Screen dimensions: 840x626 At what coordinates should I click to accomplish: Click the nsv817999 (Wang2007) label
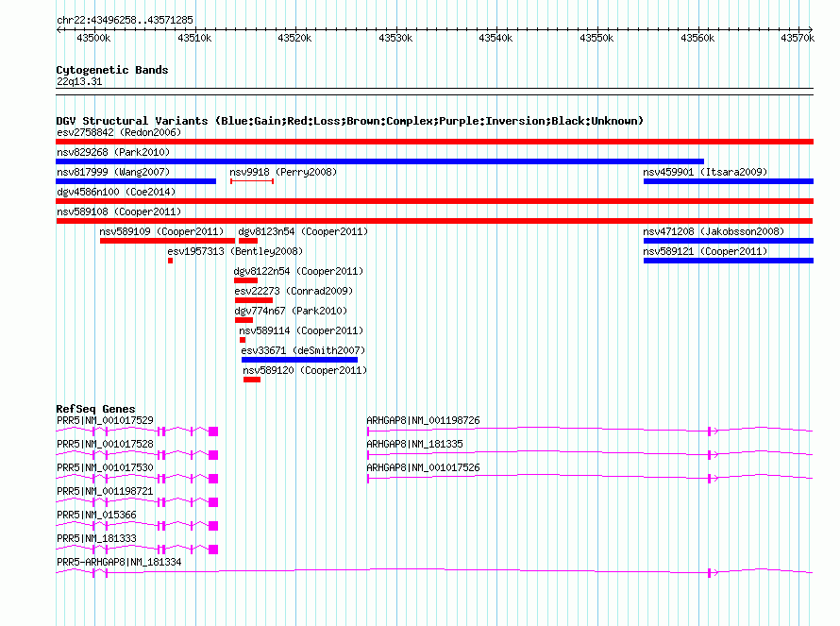113,172
